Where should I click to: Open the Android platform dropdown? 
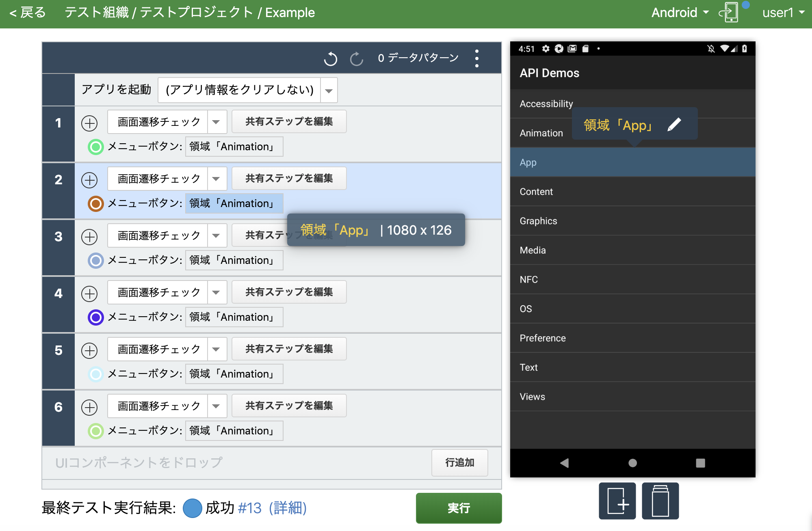tap(680, 13)
